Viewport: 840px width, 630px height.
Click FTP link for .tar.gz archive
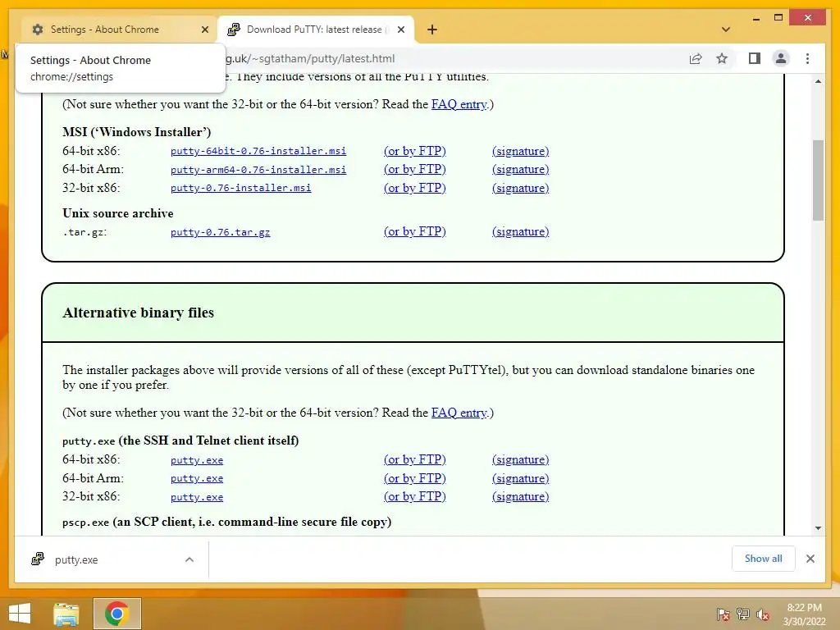coord(414,231)
